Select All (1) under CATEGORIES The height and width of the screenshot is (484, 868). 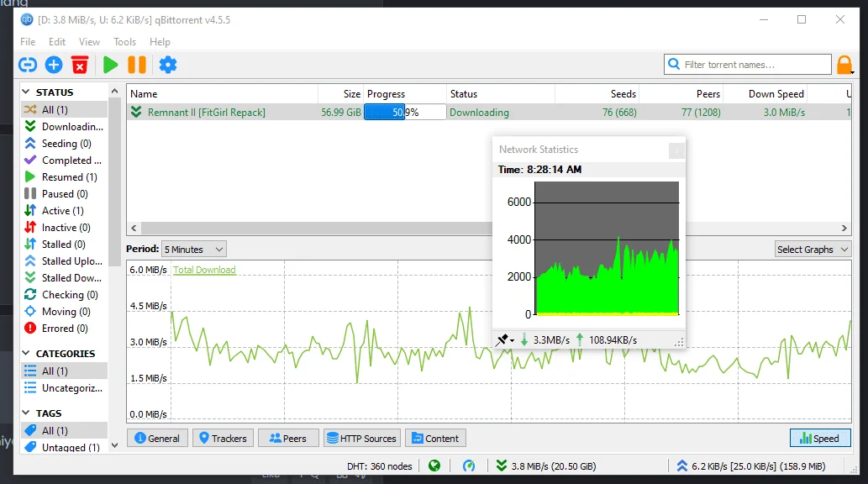click(x=64, y=371)
